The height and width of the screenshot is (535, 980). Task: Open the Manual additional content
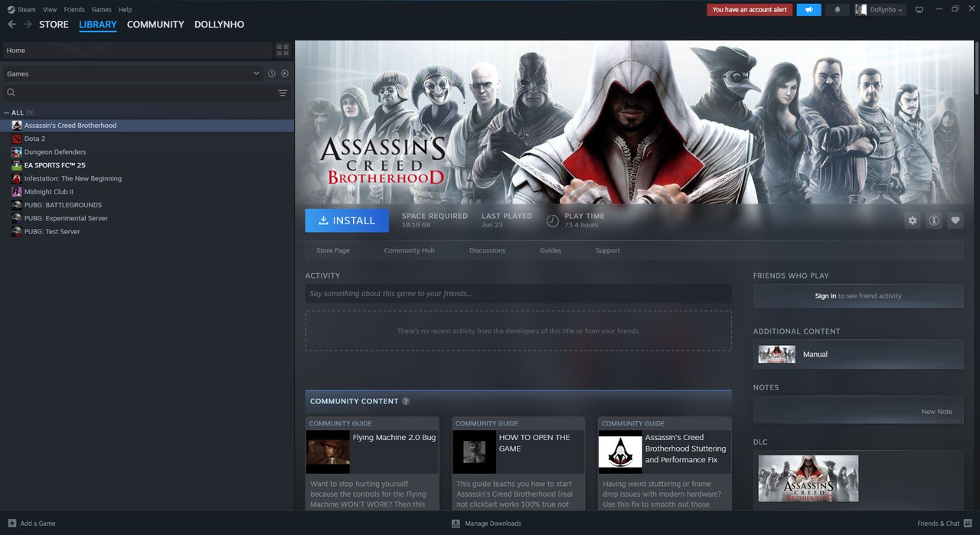[x=858, y=354]
